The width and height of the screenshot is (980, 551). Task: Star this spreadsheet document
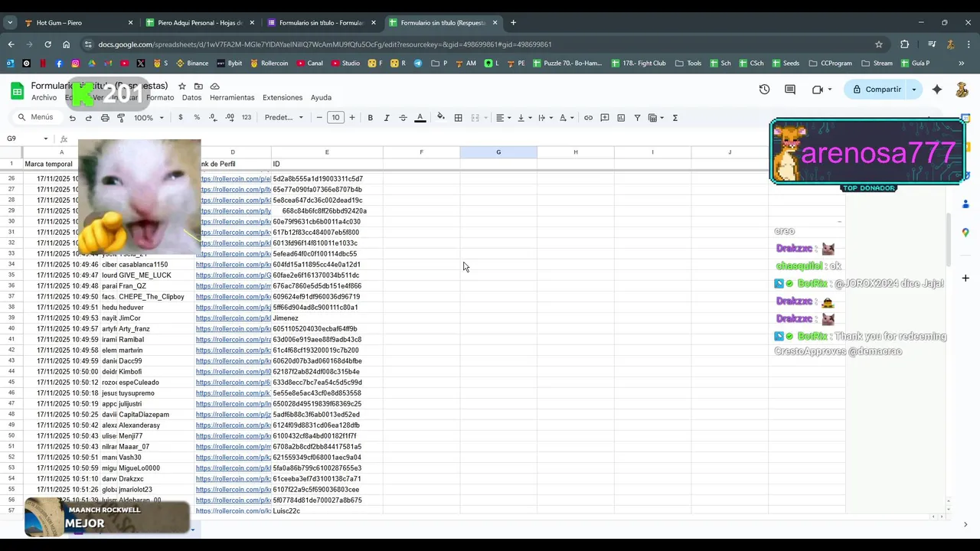182,86
